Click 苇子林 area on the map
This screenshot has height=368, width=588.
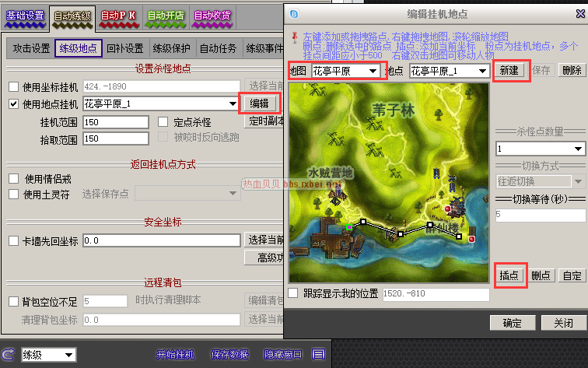(x=393, y=110)
